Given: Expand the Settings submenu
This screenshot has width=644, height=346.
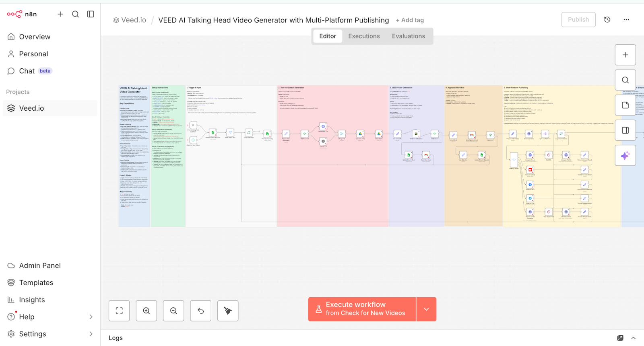Looking at the screenshot, I should pyautogui.click(x=91, y=334).
